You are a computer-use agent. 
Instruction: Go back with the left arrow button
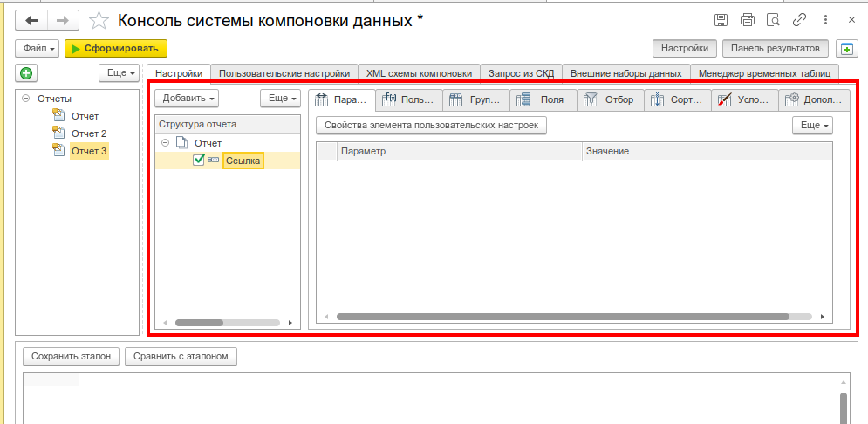[x=31, y=21]
